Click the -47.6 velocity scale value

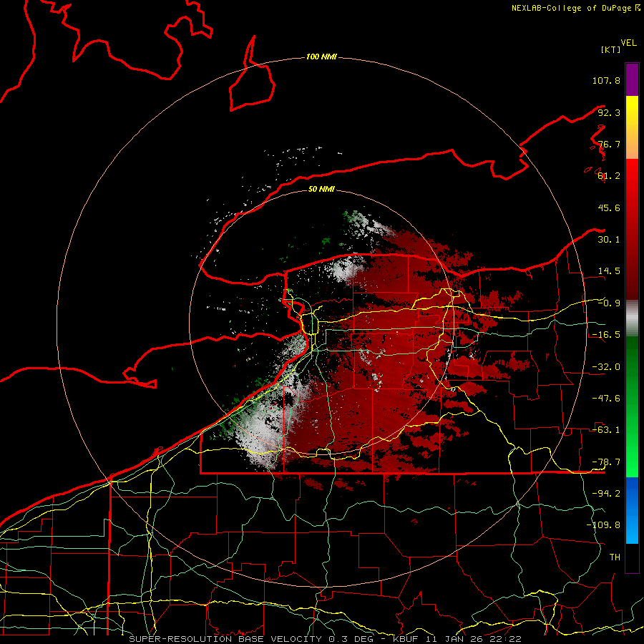click(x=606, y=399)
